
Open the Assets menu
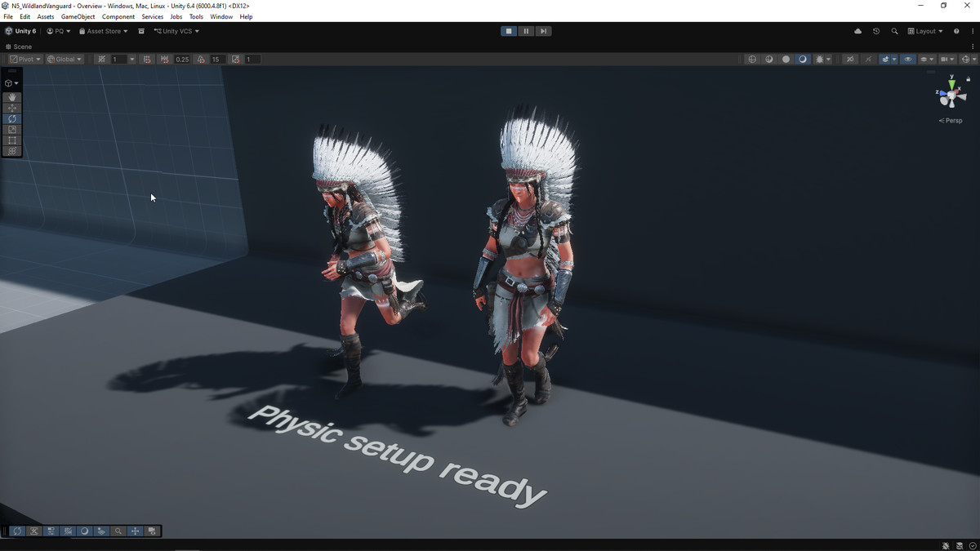[x=46, y=16]
